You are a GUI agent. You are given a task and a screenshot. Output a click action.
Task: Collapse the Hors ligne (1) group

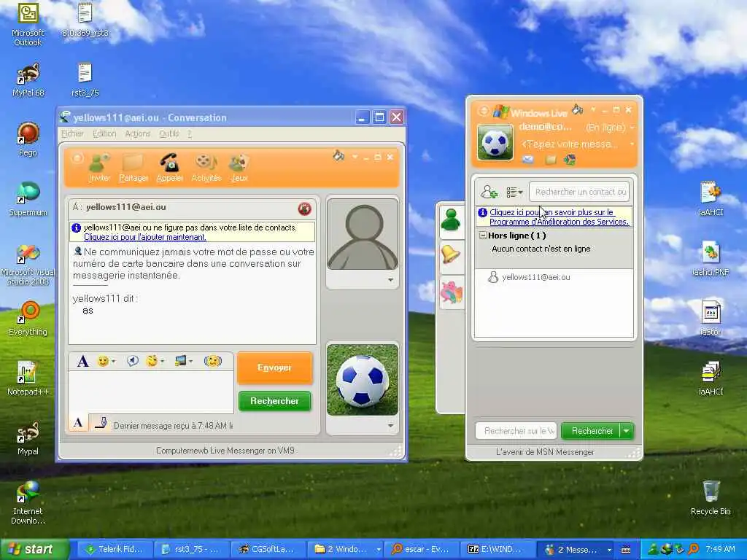483,236
